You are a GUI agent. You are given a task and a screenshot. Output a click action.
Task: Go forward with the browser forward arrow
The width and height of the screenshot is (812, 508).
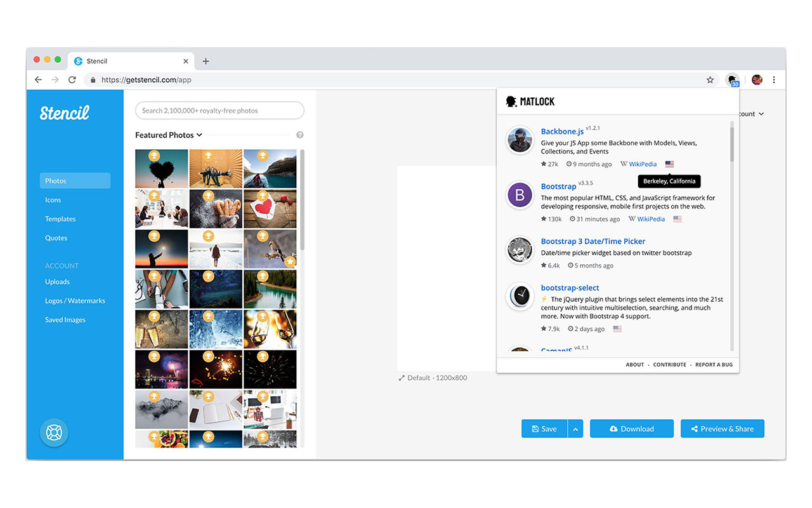[55, 80]
